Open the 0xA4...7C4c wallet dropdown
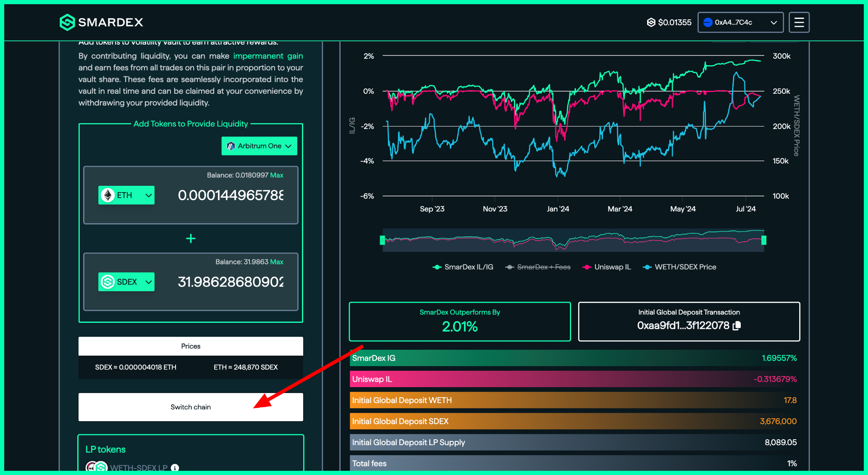 (x=740, y=22)
